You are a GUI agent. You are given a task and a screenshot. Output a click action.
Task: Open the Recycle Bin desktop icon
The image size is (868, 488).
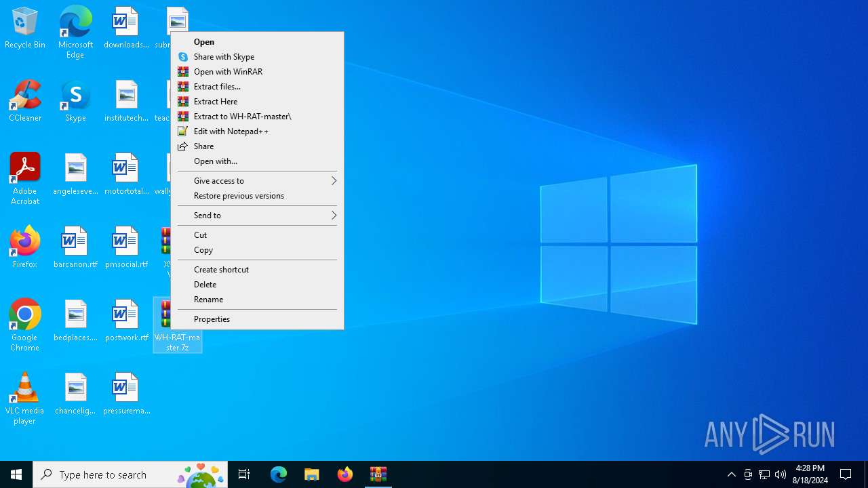pos(25,28)
